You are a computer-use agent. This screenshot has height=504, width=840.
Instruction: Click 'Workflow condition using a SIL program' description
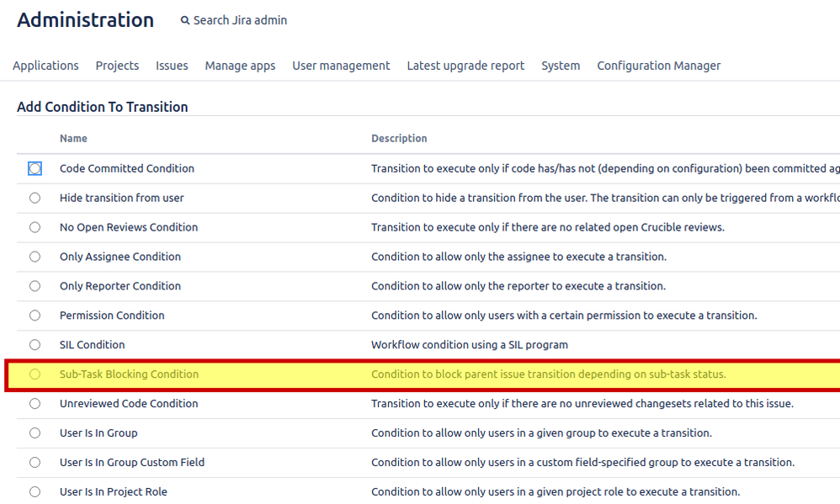tap(470, 345)
